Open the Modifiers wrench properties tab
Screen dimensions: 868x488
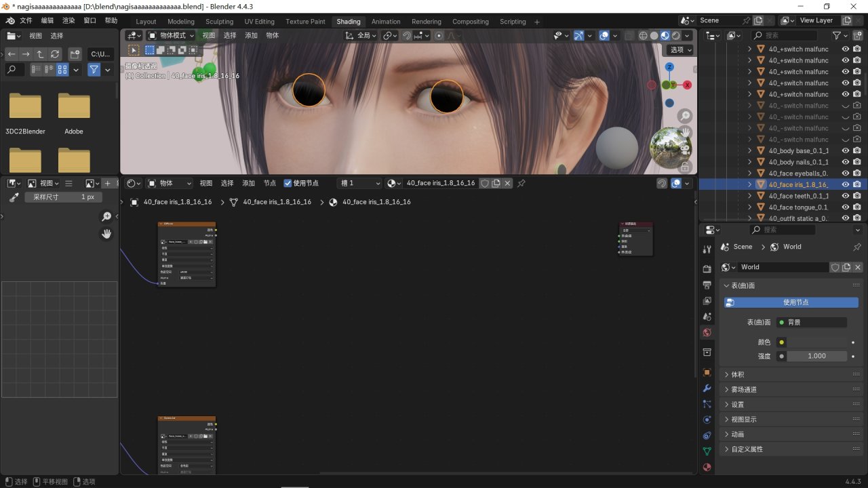707,388
